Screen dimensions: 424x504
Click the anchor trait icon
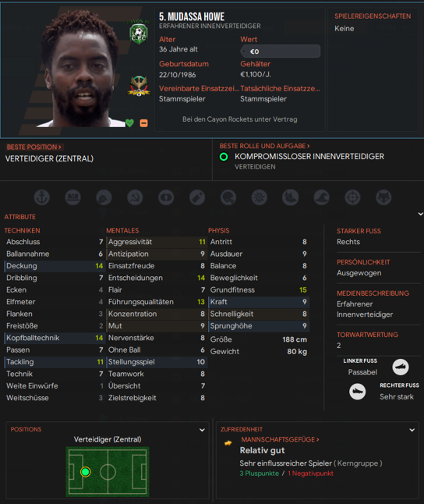pos(42,197)
